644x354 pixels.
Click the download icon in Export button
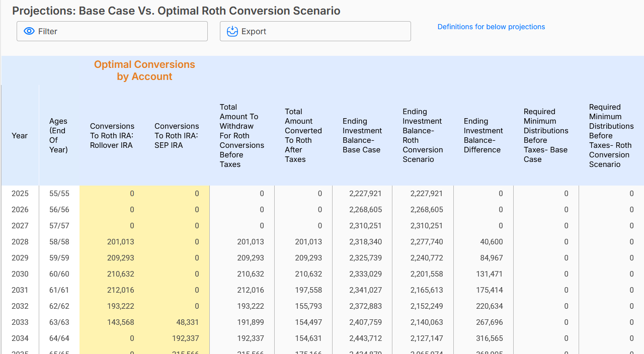(232, 31)
